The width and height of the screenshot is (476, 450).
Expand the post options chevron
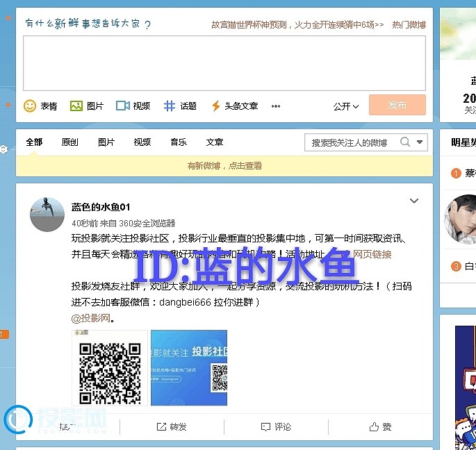414,201
